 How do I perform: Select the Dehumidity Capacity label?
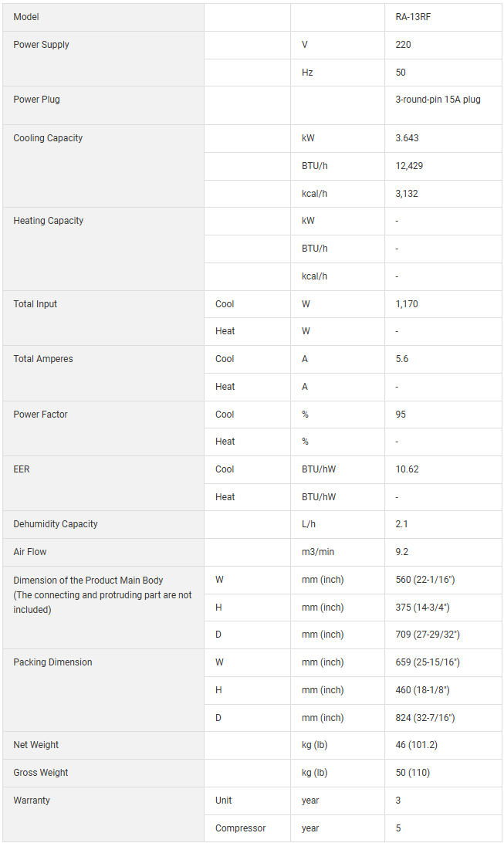pyautogui.click(x=56, y=524)
